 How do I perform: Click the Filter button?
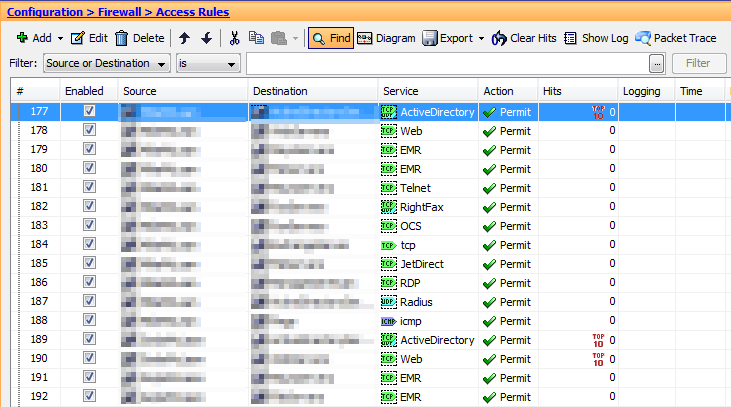tap(698, 63)
